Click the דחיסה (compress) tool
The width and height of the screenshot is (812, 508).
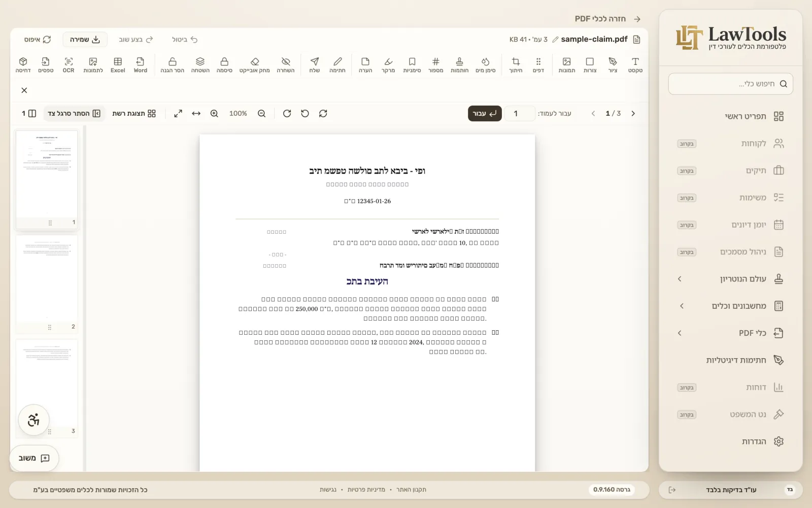coord(23,65)
